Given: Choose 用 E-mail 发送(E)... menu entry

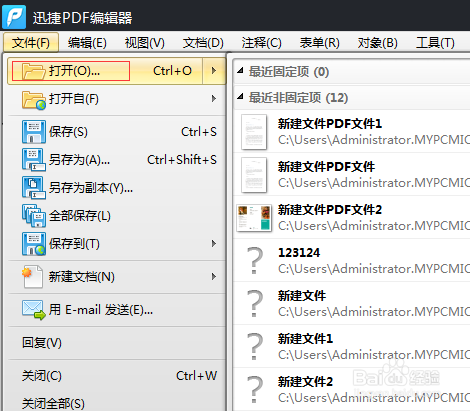Looking at the screenshot, I should [x=116, y=310].
